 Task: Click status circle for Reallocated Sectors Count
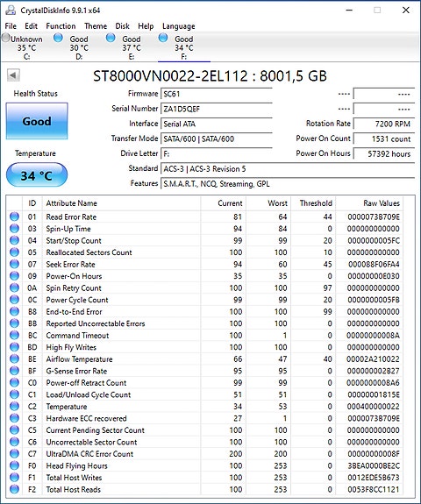(15, 252)
